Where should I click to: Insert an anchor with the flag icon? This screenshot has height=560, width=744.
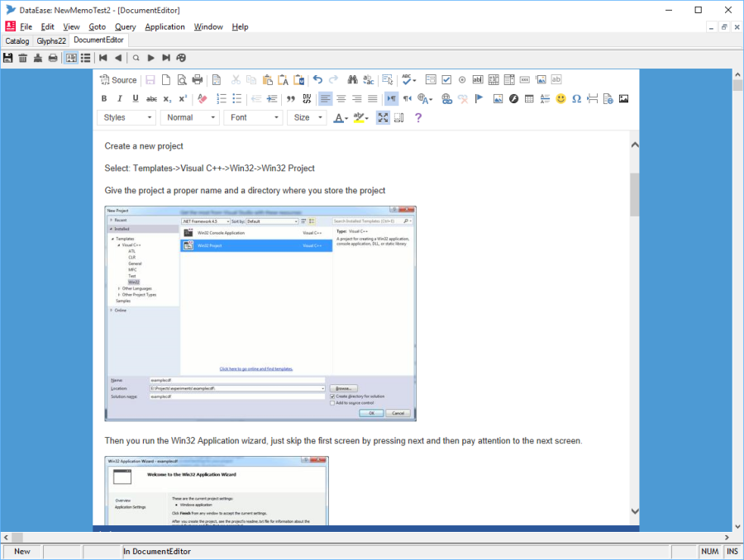point(479,98)
